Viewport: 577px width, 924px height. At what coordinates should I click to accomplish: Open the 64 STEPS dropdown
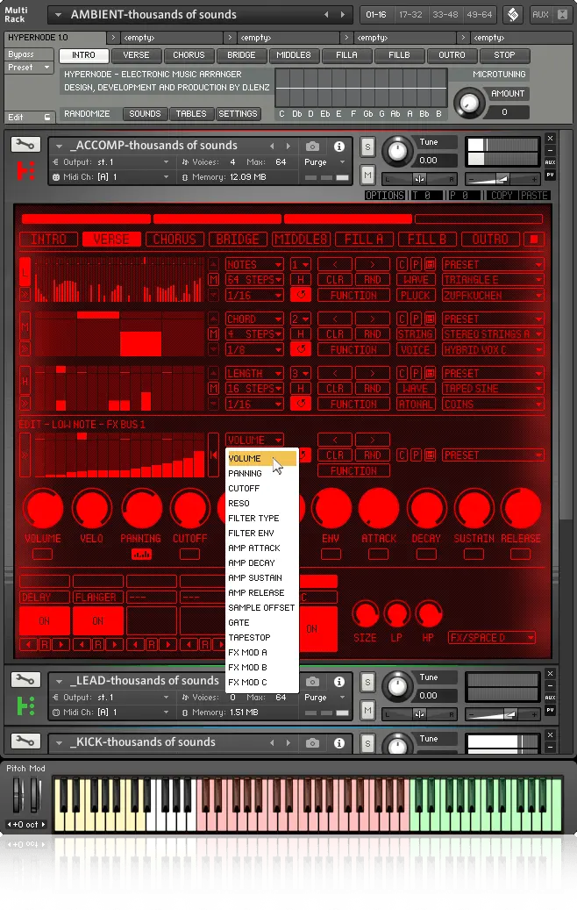254,279
